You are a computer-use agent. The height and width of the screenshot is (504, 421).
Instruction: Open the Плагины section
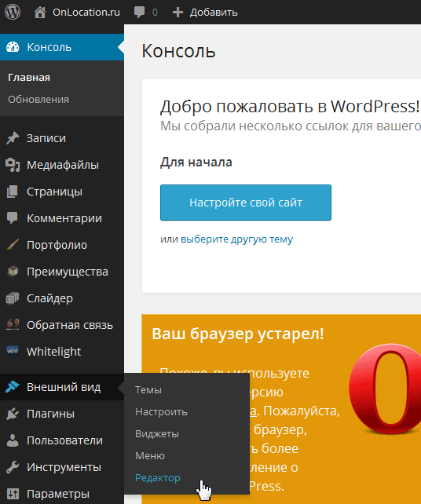[62, 414]
